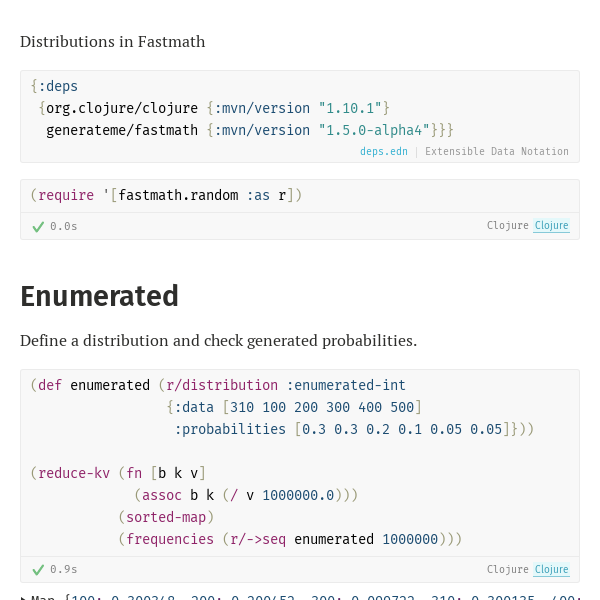The width and height of the screenshot is (600, 600).
Task: Click the org.clojure/clojure dependency line
Action: pos(214,108)
